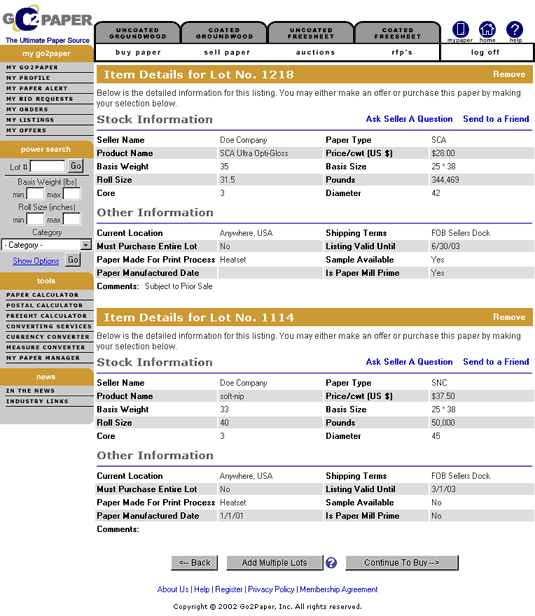Open Converting Services

tap(49, 326)
